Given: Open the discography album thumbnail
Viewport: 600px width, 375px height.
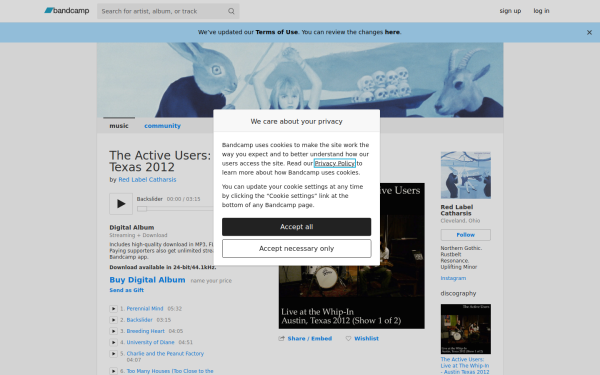Looking at the screenshot, I should (466, 329).
